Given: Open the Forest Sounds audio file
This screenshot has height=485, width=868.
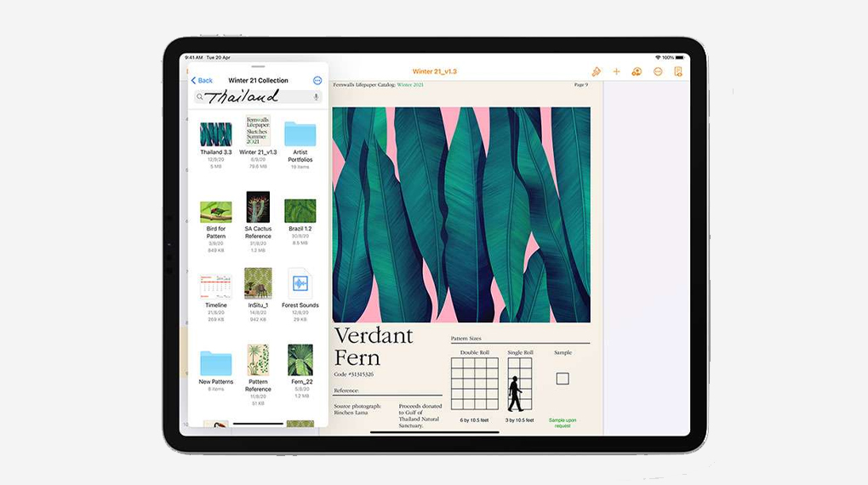Looking at the screenshot, I should click(x=300, y=283).
